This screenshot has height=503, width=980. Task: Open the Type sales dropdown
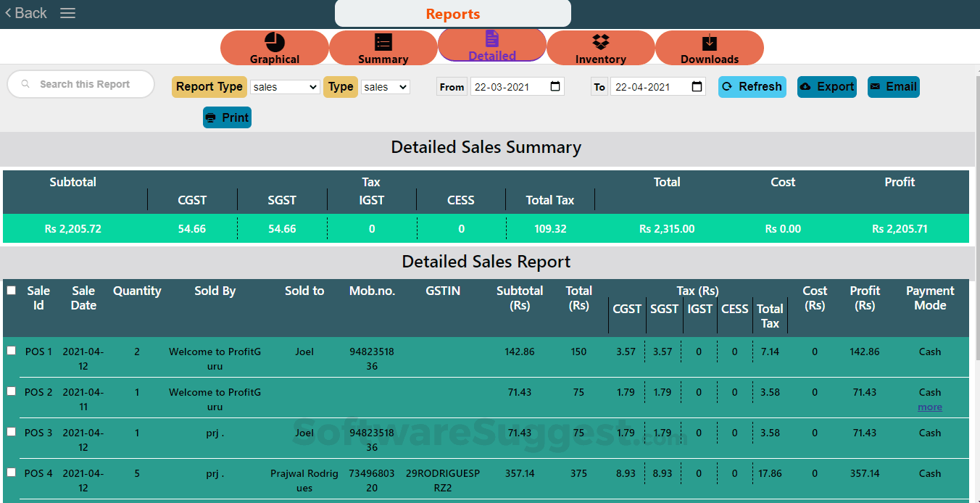386,87
